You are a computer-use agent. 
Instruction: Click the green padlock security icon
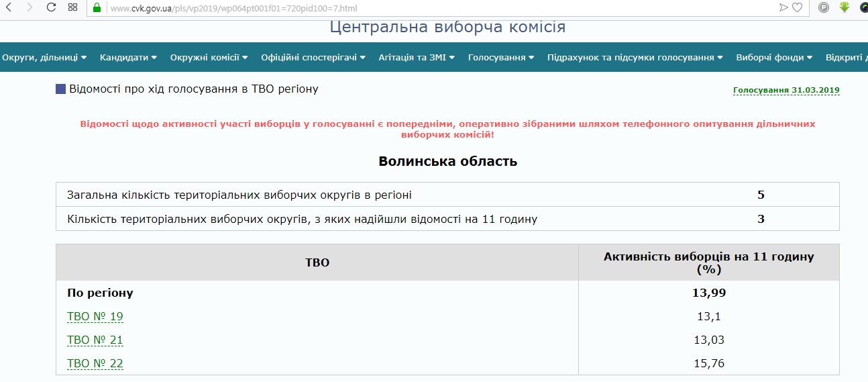97,8
